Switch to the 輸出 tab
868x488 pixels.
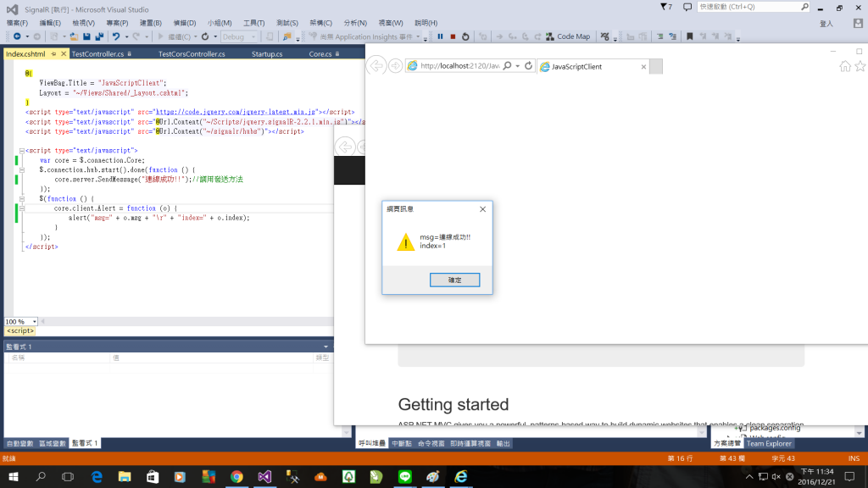pyautogui.click(x=503, y=444)
